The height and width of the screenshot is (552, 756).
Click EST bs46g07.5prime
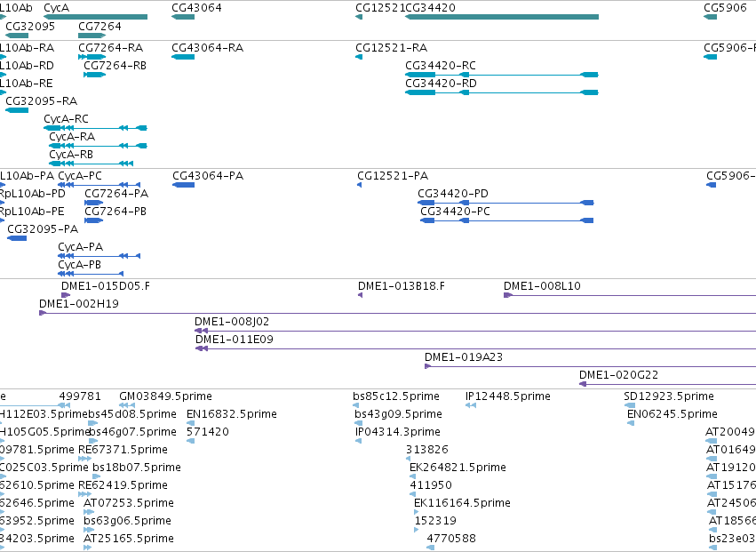[x=133, y=433]
